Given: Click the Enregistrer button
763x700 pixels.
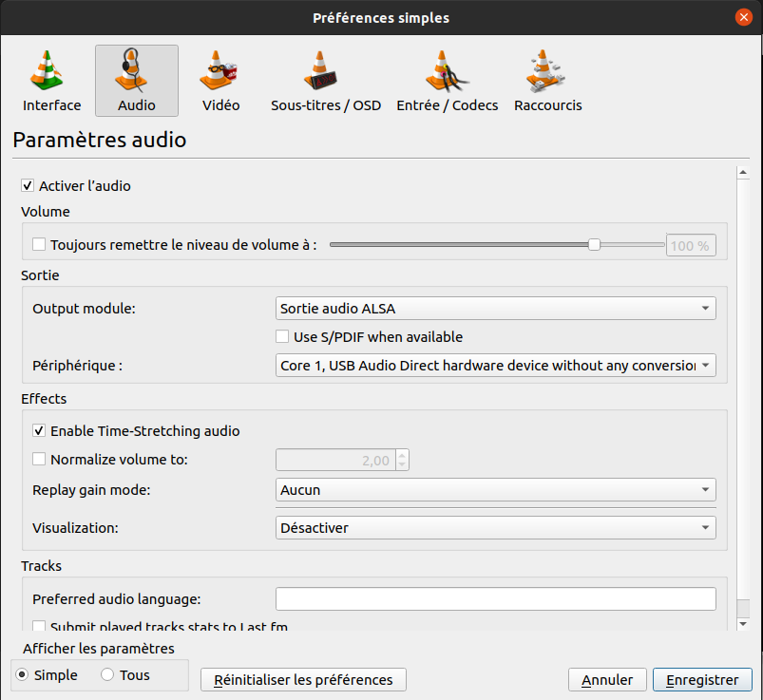Looking at the screenshot, I should tap(702, 679).
